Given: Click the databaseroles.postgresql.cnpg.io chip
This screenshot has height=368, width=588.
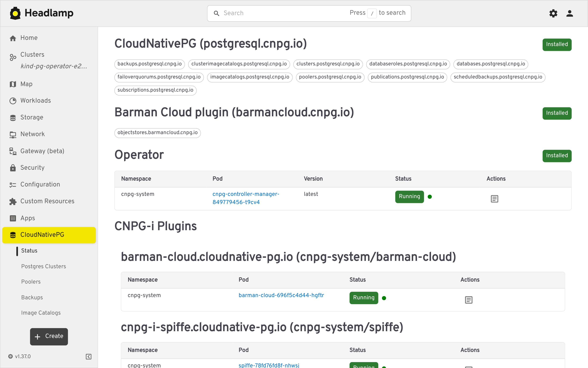Looking at the screenshot, I should point(408,64).
